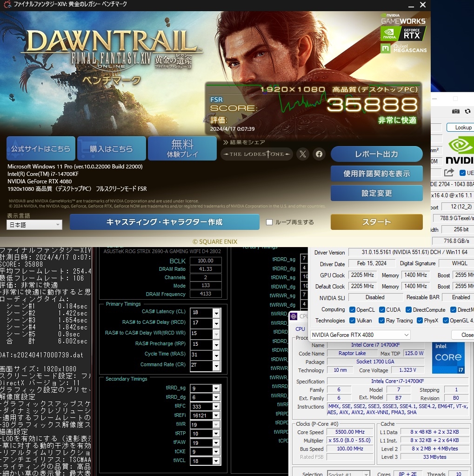Click the Intel Core i7 logo in CPU-Z

(448, 358)
